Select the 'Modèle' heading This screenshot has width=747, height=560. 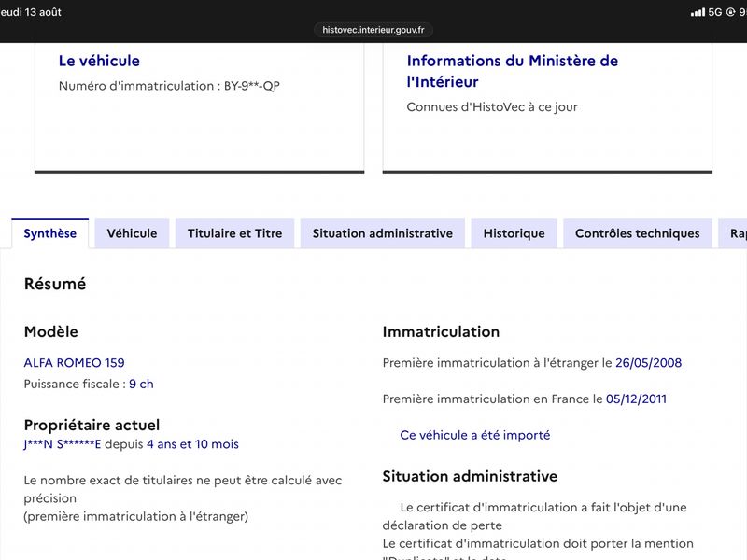pyautogui.click(x=51, y=332)
